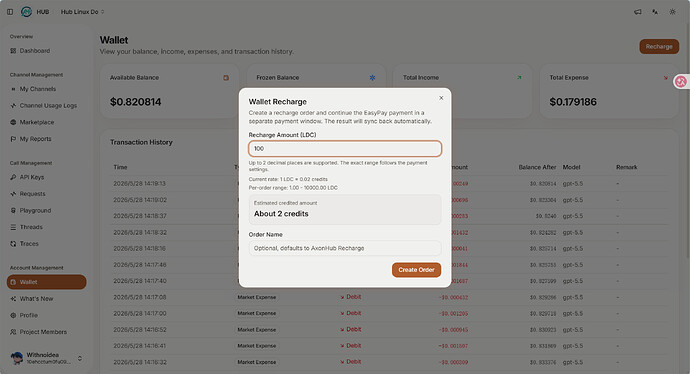Open the language switcher icon
Image resolution: width=690 pixels, height=374 pixels.
coord(655,12)
